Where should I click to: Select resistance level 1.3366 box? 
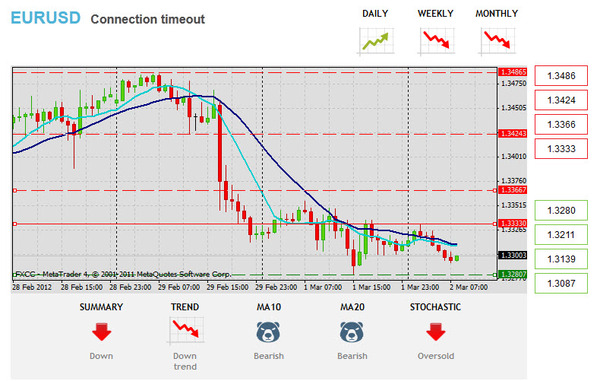(561, 124)
